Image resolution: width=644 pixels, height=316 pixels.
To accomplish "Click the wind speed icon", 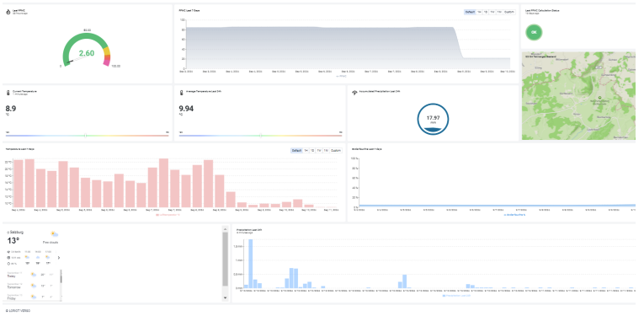I will pyautogui.click(x=8, y=252).
